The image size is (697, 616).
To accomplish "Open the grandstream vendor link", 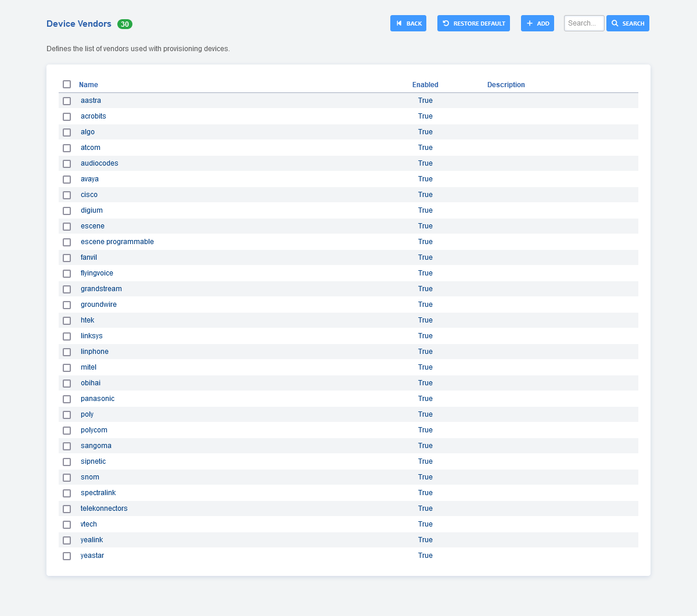I will point(101,289).
